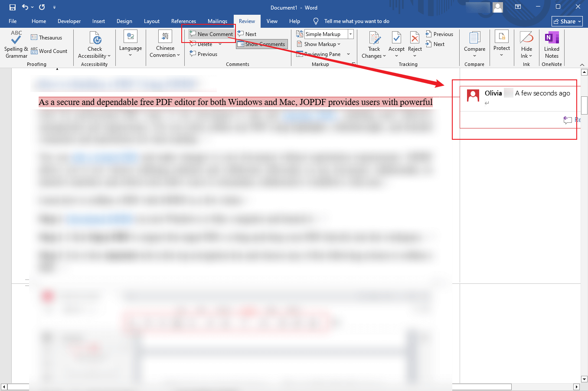
Task: Expand the Show Markup options
Action: pos(319,44)
